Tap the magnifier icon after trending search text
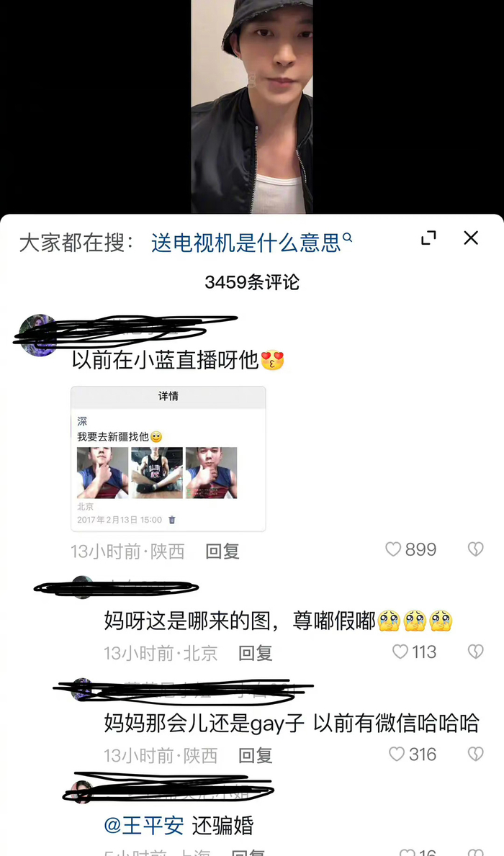 (347, 238)
